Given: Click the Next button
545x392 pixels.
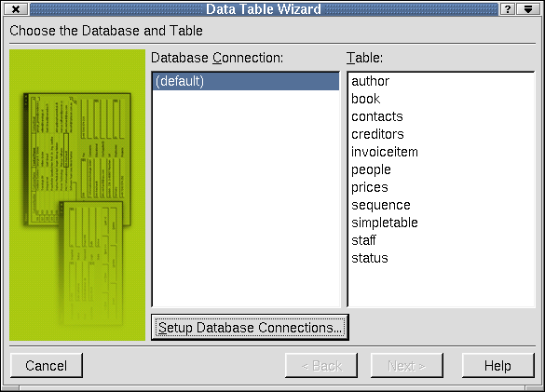Looking at the screenshot, I should 407,366.
